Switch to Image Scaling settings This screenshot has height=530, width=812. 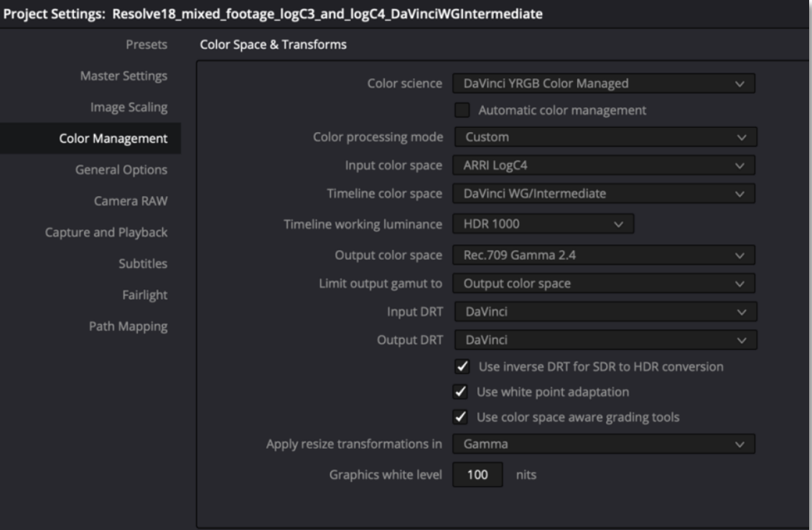click(129, 107)
